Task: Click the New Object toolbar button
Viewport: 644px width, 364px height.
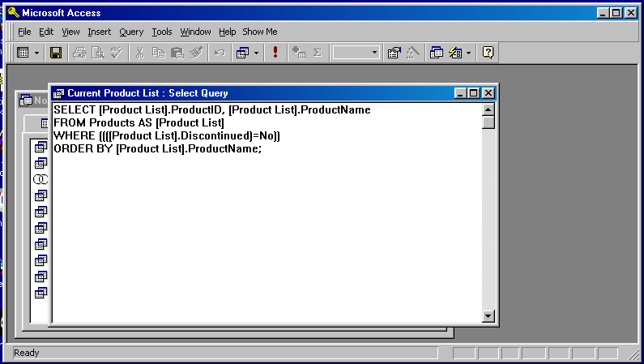Action: 455,53
